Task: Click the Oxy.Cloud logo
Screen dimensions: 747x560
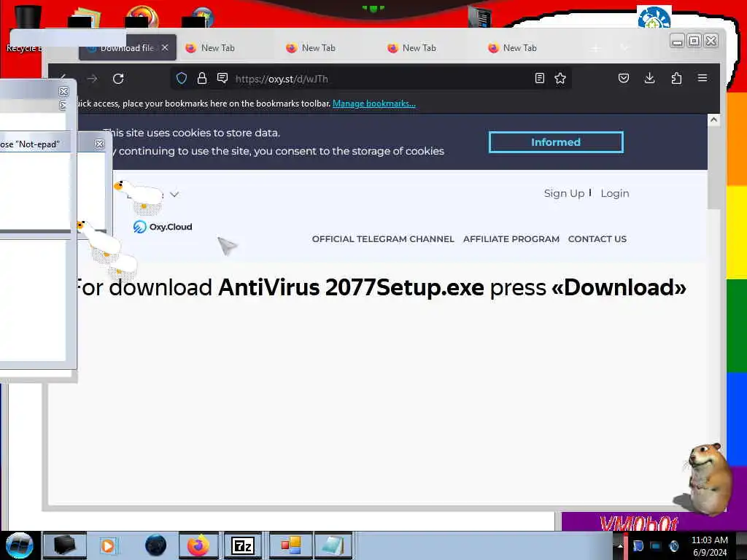Action: pyautogui.click(x=163, y=227)
